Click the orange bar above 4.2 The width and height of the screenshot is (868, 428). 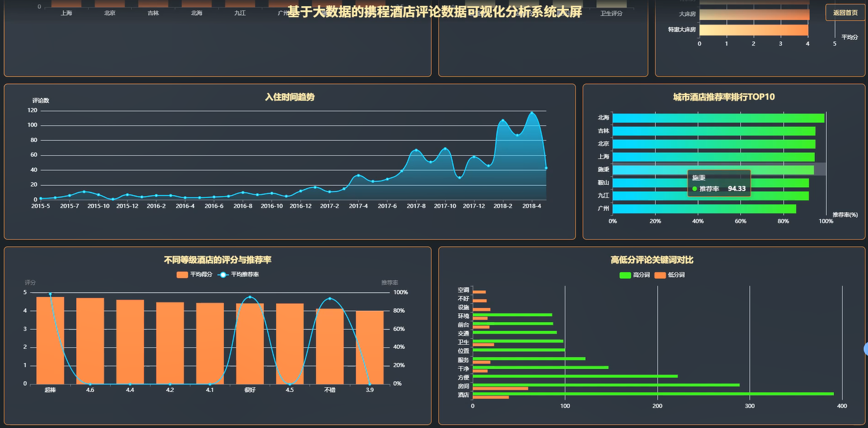coord(170,343)
